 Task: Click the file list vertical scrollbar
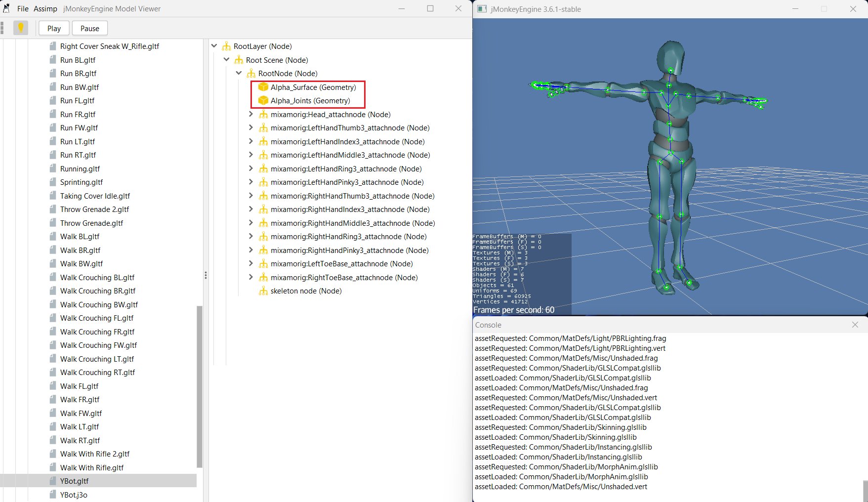point(200,386)
